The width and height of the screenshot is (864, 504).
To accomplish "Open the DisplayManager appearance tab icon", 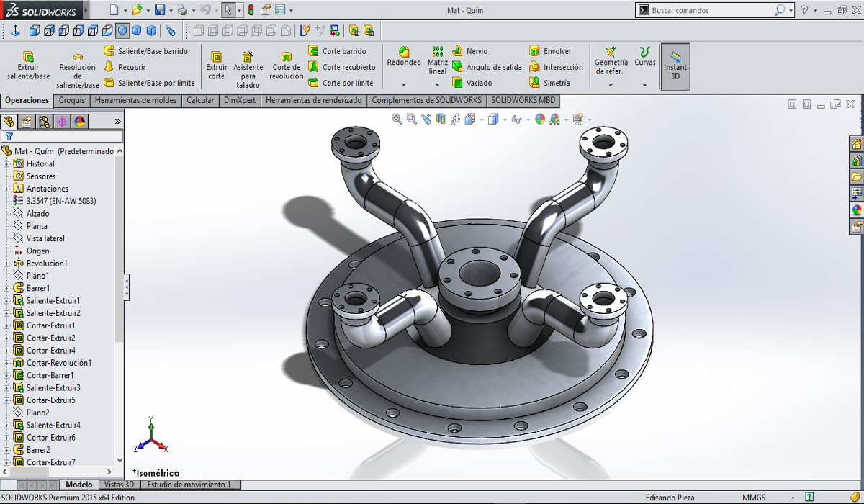I will click(x=80, y=122).
